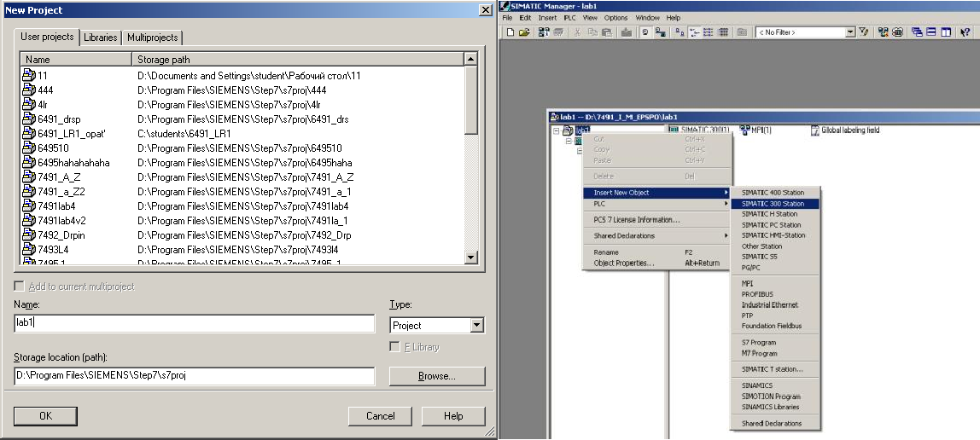Open the File menu in SIMATIC Manager

pyautogui.click(x=507, y=18)
